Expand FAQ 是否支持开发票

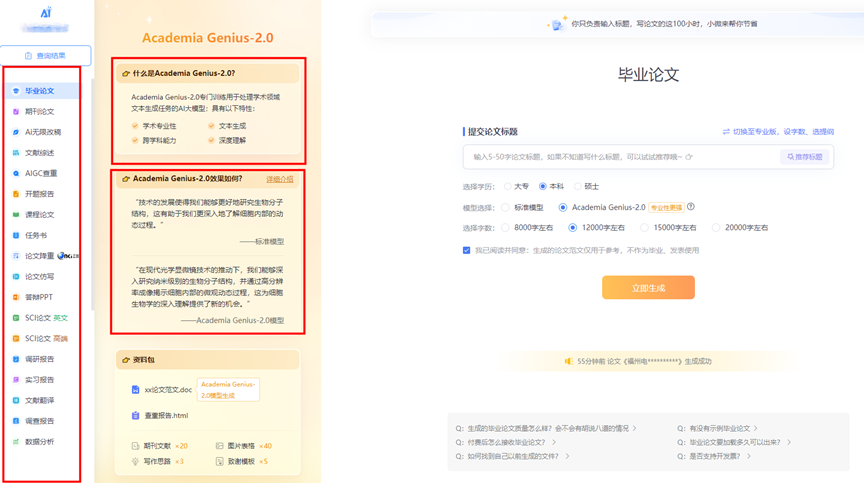(714, 456)
